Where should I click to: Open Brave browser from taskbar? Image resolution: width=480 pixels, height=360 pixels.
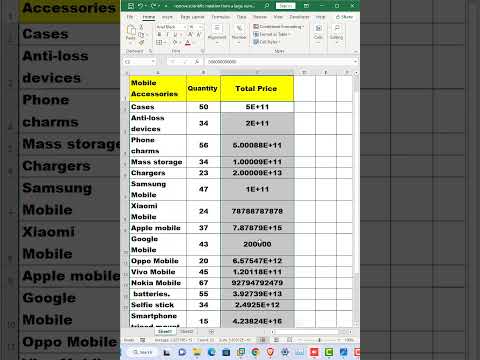click(270, 352)
